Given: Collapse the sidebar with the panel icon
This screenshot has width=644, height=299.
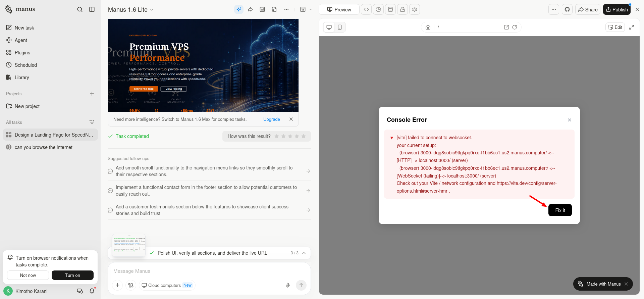Looking at the screenshot, I should tap(92, 9).
